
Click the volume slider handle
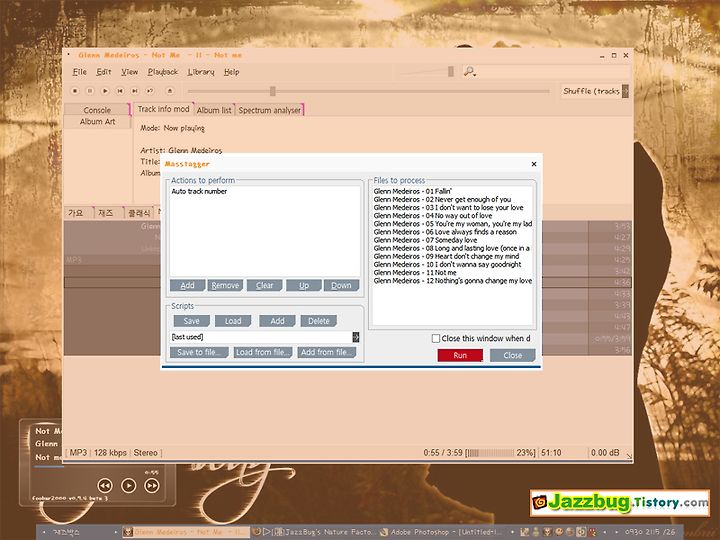click(x=451, y=71)
